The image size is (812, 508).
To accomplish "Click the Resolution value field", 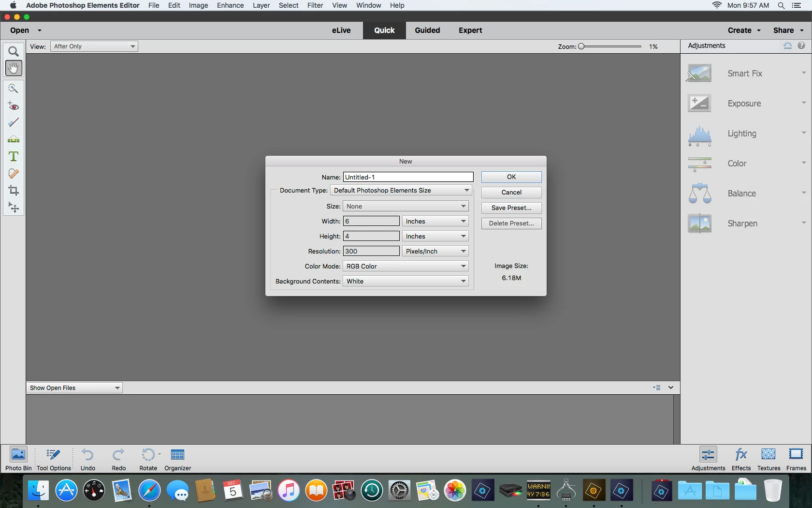I will pos(371,252).
